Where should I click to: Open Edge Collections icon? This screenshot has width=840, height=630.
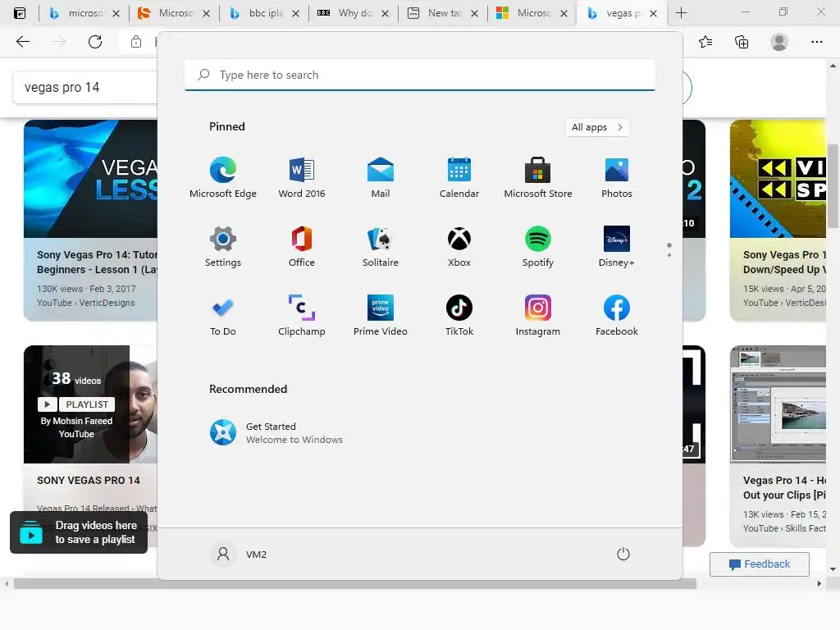(x=742, y=42)
